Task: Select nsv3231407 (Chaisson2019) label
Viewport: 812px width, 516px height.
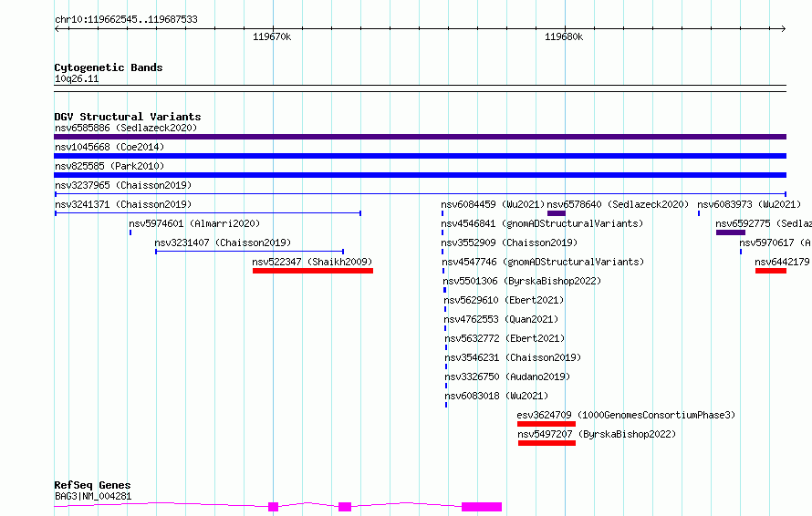Action: [x=223, y=243]
